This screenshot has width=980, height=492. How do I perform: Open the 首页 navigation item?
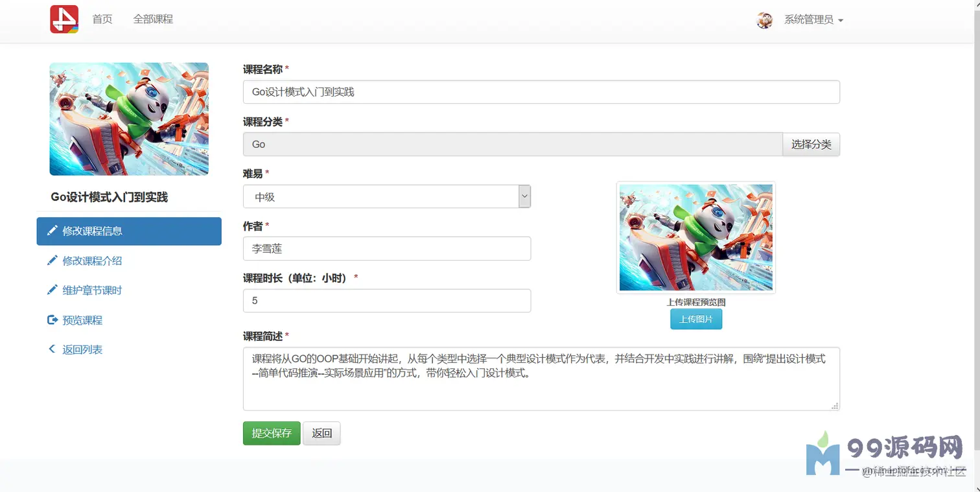(102, 19)
